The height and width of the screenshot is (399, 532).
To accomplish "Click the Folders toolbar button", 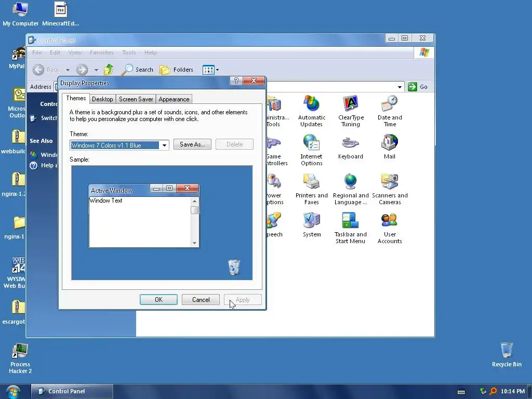I will pos(177,70).
